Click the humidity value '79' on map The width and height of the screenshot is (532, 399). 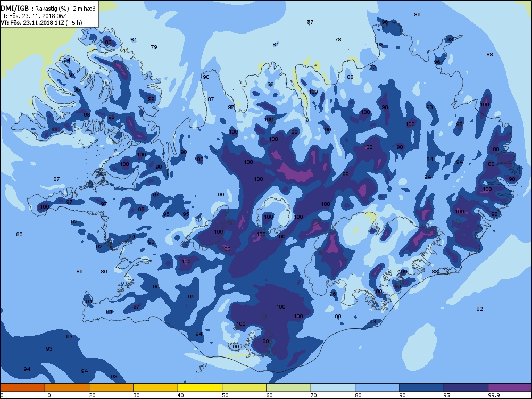(154, 47)
